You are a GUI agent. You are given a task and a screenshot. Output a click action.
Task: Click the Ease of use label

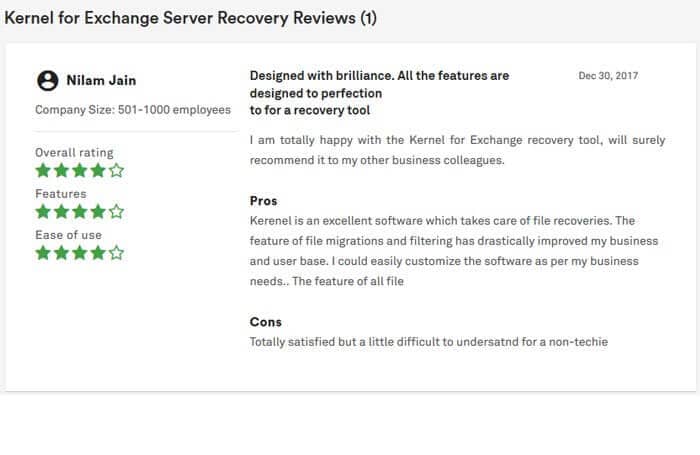[68, 235]
